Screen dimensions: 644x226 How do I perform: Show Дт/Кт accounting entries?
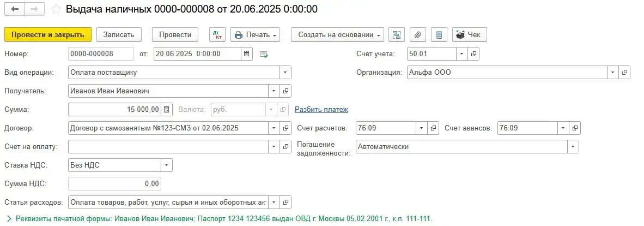pyautogui.click(x=217, y=35)
